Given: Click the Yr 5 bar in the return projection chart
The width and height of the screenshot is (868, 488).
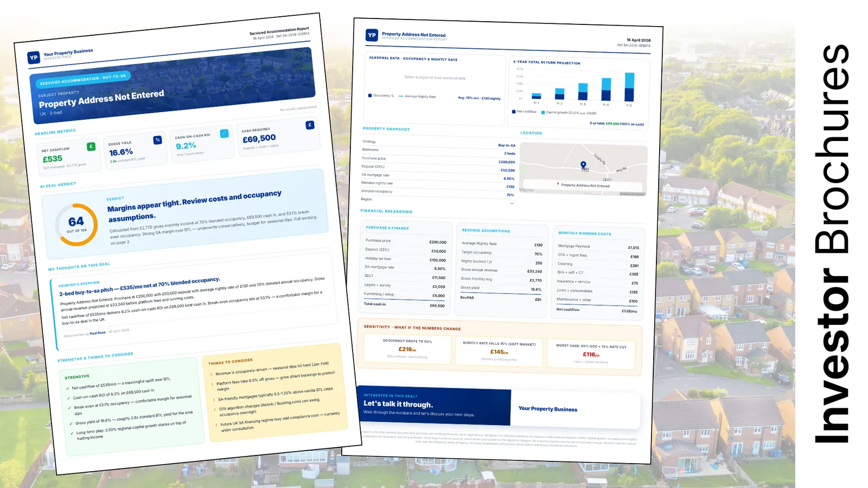Looking at the screenshot, I should (629, 87).
